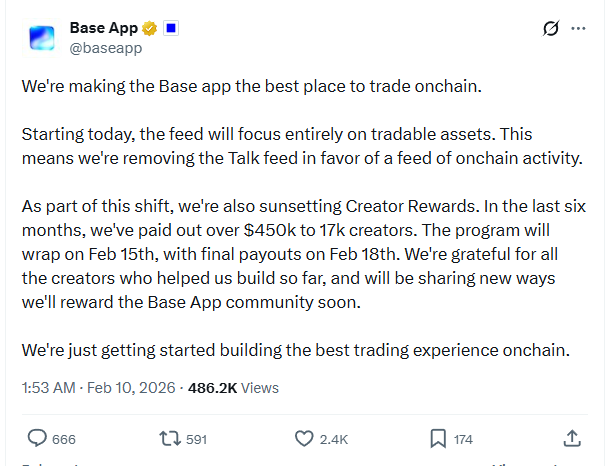Click the Base App display name
Screen dimensions: 611x466
point(104,27)
